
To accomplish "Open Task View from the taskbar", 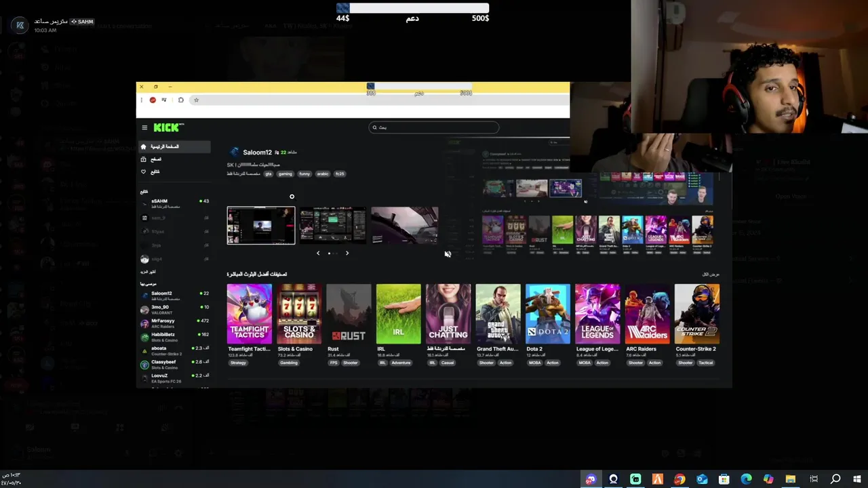I will (813, 479).
